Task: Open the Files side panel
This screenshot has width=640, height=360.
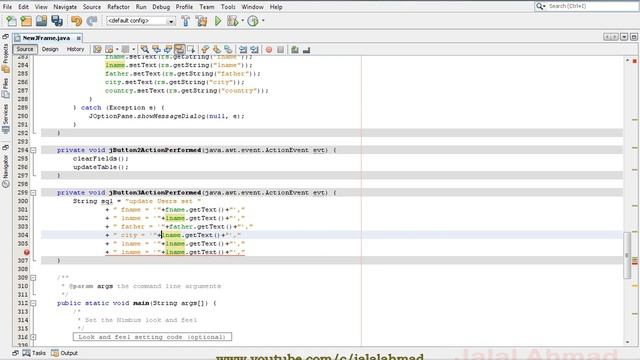Action: tap(5, 89)
